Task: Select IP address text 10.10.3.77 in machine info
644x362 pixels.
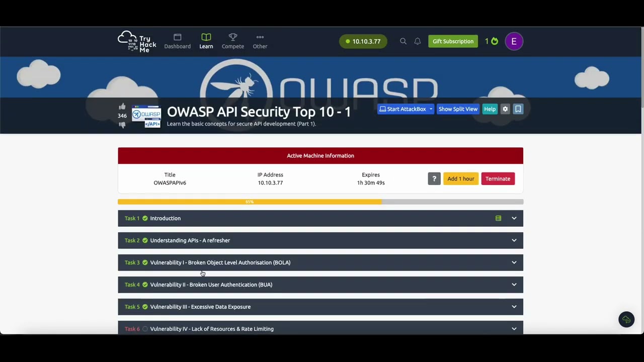Action: [x=270, y=183]
